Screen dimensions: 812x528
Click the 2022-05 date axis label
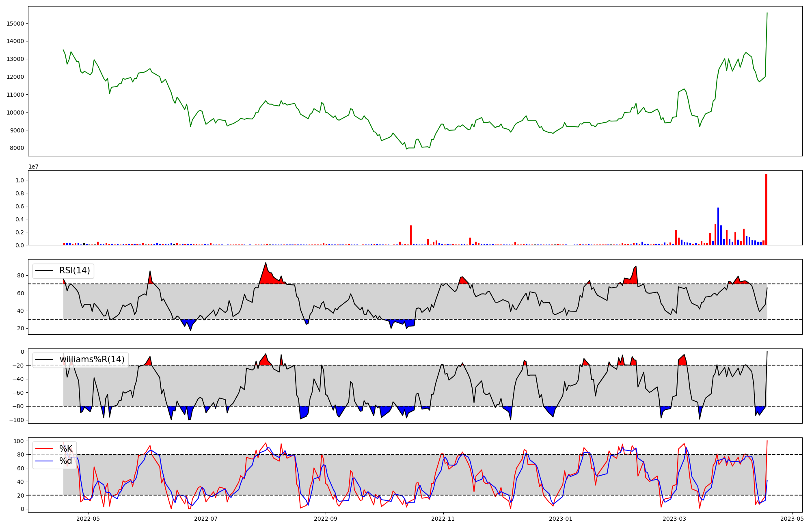tap(88, 519)
